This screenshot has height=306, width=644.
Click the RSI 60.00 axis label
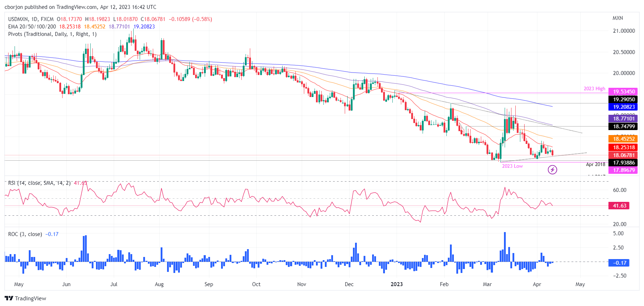[619, 190]
